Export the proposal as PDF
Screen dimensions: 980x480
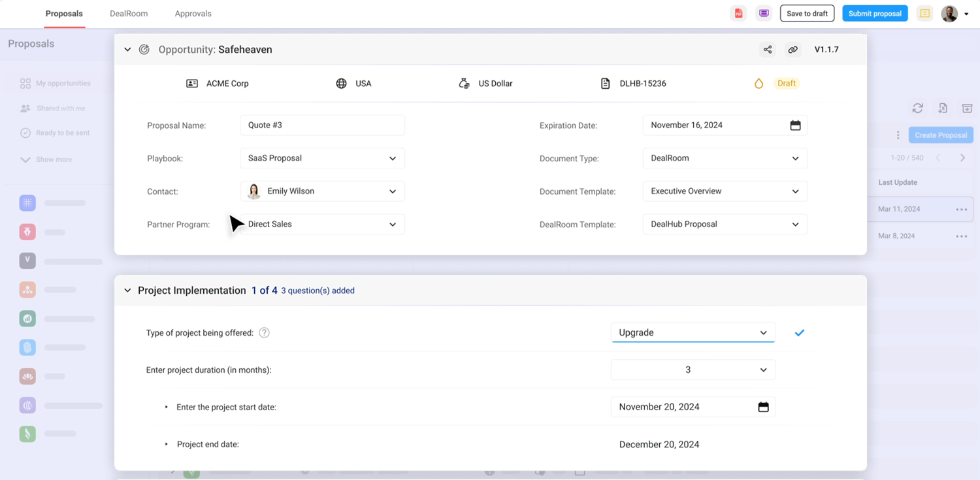click(x=738, y=12)
